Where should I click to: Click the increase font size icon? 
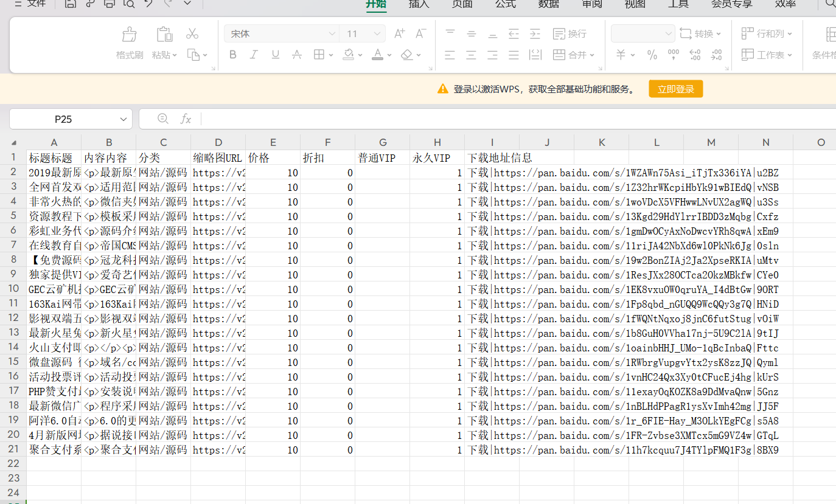pyautogui.click(x=399, y=34)
